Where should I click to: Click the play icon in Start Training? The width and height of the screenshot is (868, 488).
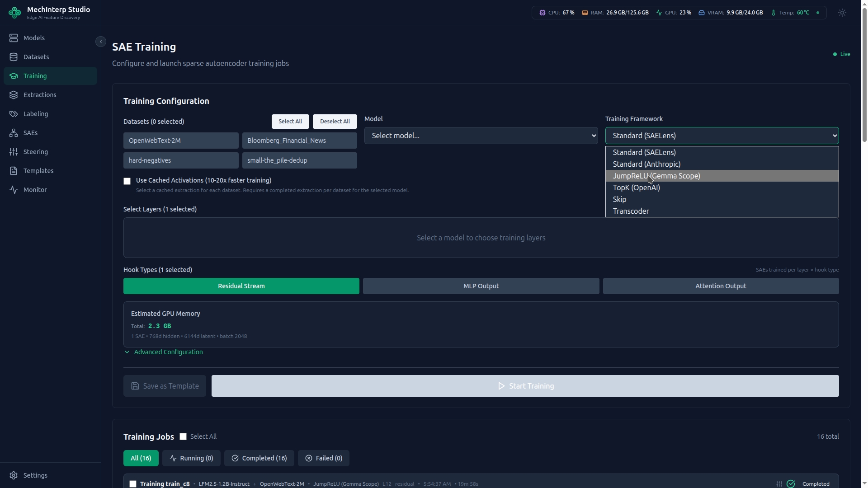pos(501,386)
